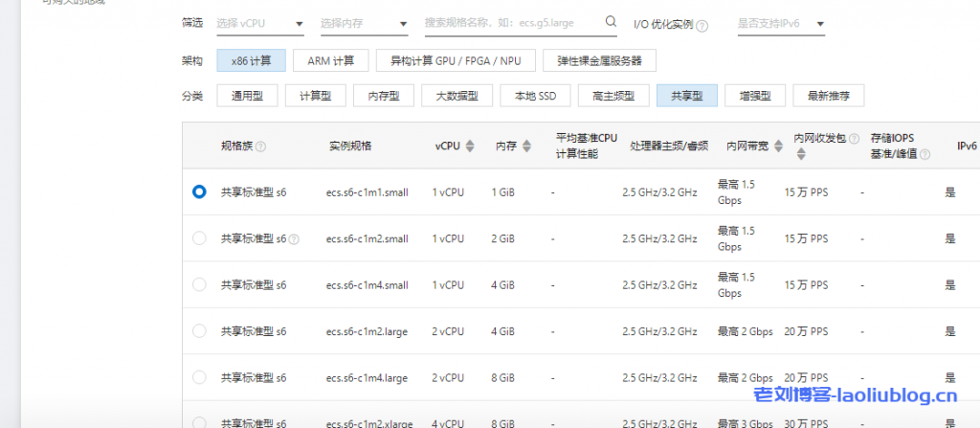Click the spec name search input field
This screenshot has width=980, height=428.
pyautogui.click(x=512, y=22)
